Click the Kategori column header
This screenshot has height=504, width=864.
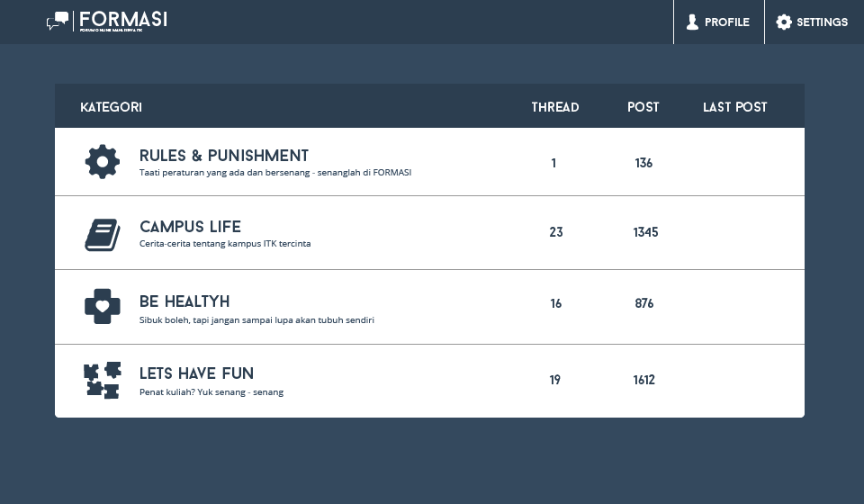111,107
